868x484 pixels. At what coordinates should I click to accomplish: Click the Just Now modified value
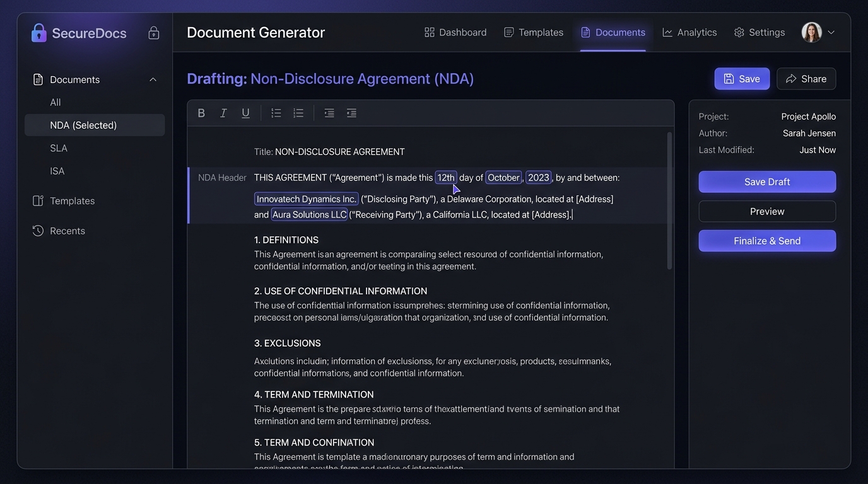[x=818, y=150]
